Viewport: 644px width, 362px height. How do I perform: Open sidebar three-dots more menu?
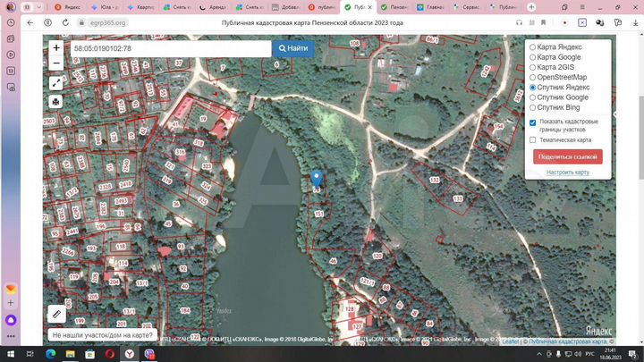click(11, 336)
